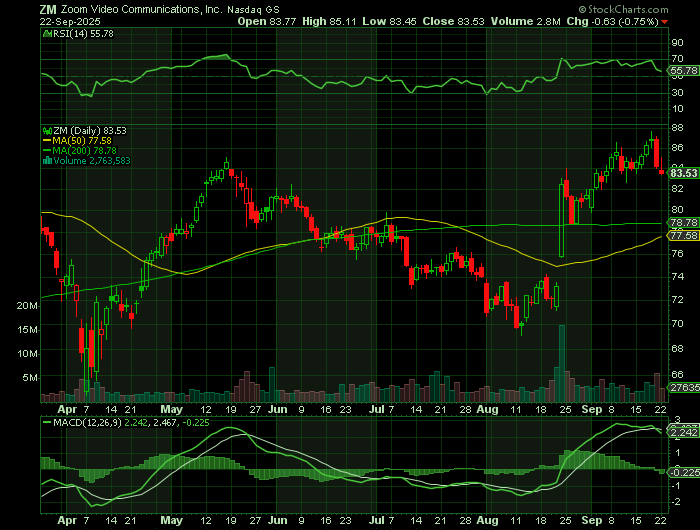The width and height of the screenshot is (700, 530).
Task: Click the green dash marker before MA(200)
Action: pyautogui.click(x=47, y=150)
